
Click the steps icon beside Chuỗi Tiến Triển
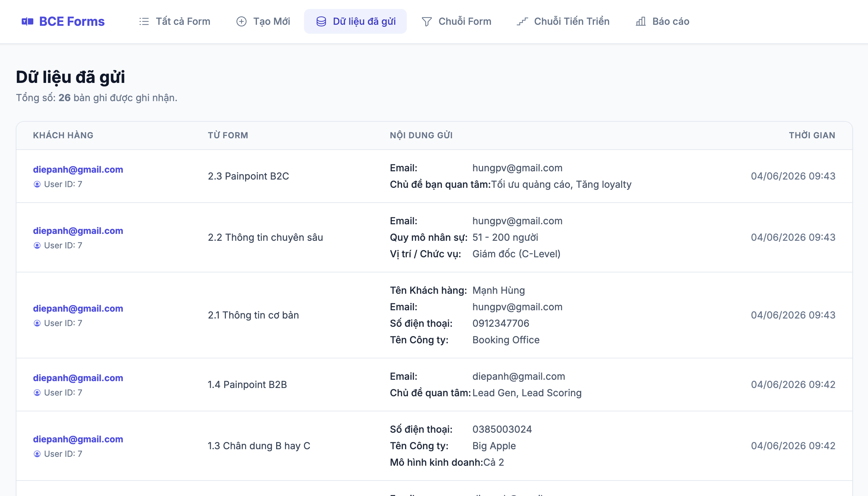tap(522, 22)
